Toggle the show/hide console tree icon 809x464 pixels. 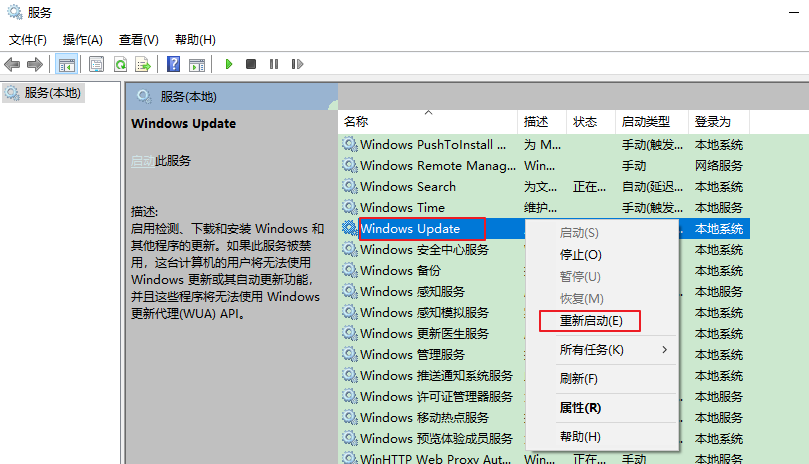[x=67, y=65]
